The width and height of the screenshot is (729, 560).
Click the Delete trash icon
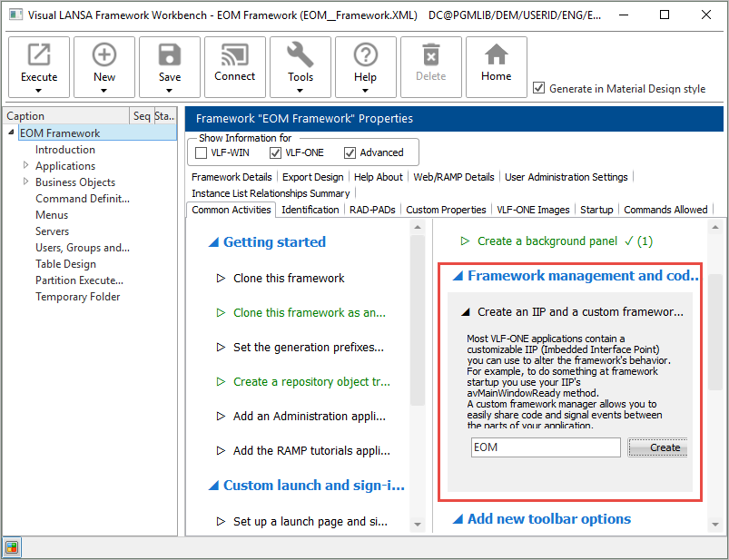[x=431, y=54]
